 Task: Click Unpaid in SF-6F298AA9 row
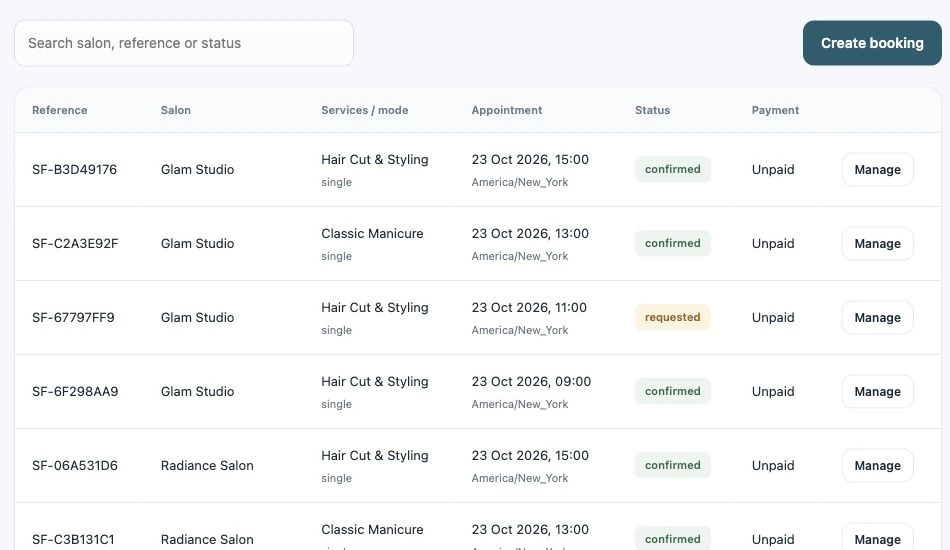pos(773,391)
